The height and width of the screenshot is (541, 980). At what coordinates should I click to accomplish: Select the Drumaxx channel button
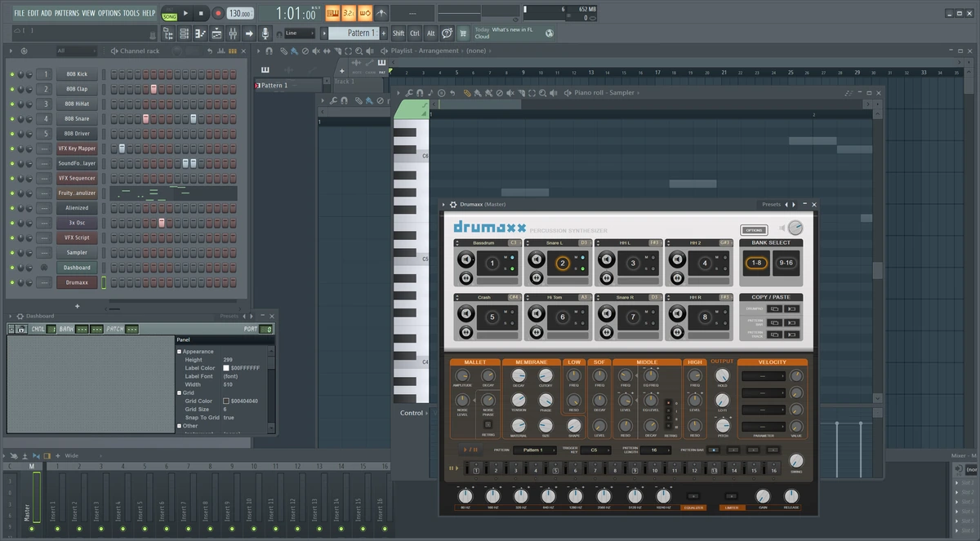(x=77, y=282)
